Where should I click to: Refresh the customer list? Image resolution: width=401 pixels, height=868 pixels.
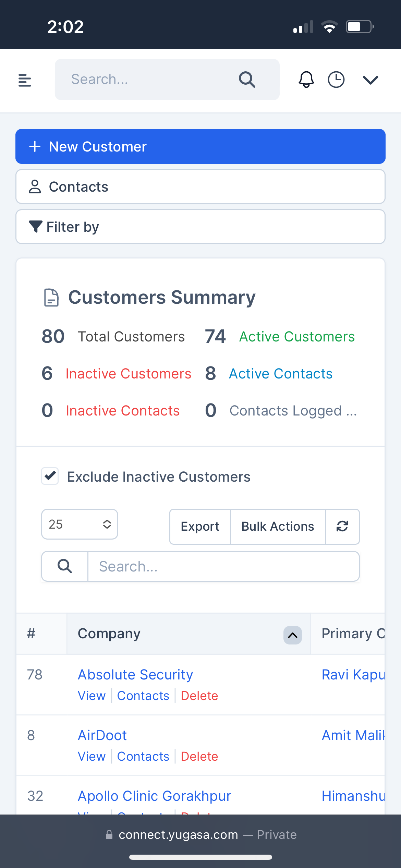[342, 527]
